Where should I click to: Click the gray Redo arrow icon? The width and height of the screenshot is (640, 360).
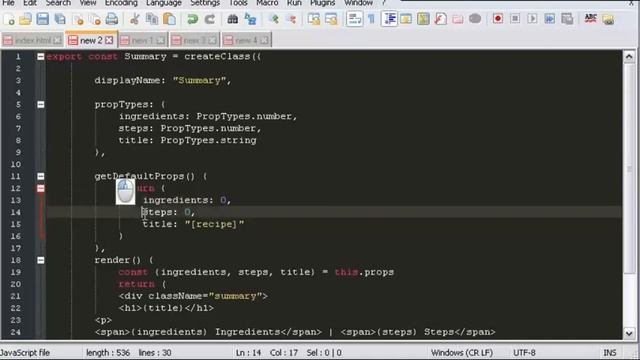pos(210,19)
